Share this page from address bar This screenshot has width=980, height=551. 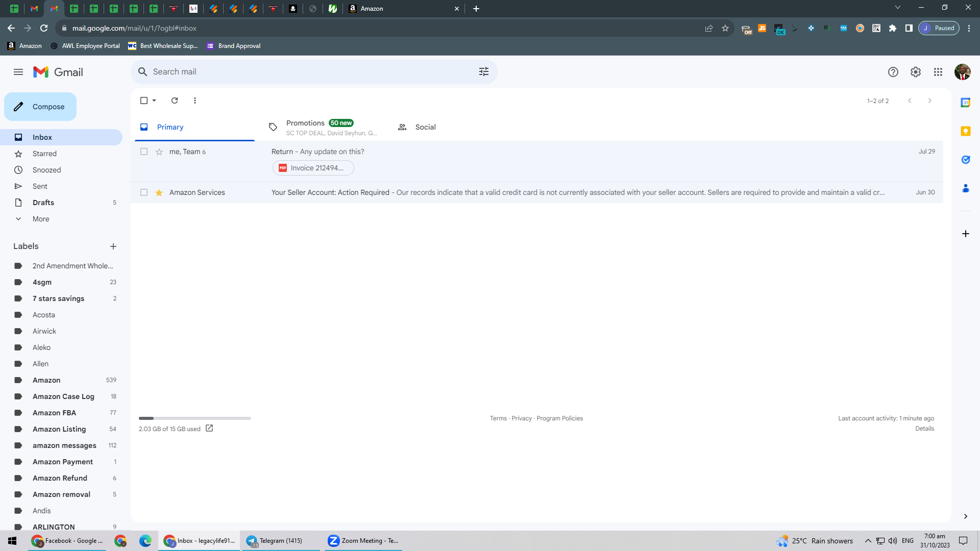[x=709, y=28]
